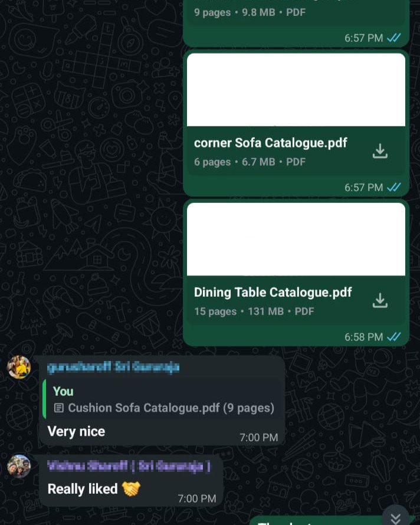Tap blue read ticks at 6:58 PM
Screen dimensions: 420x525
coord(394,336)
